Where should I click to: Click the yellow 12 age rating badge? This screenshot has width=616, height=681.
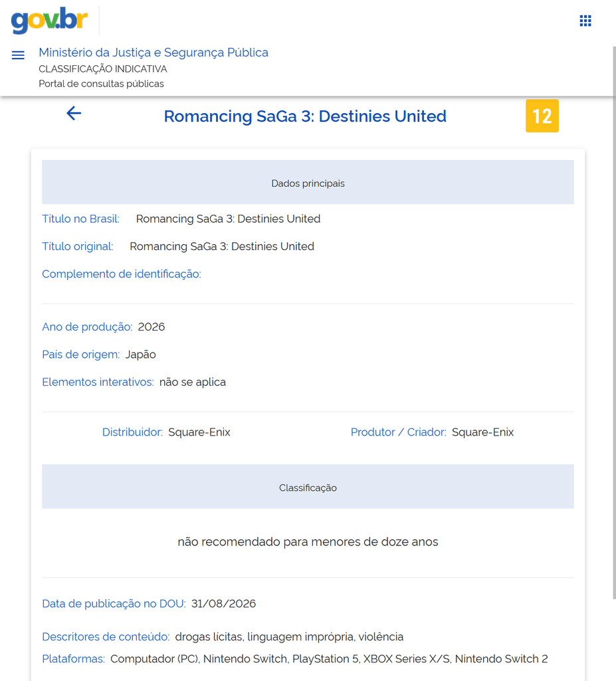click(x=542, y=116)
